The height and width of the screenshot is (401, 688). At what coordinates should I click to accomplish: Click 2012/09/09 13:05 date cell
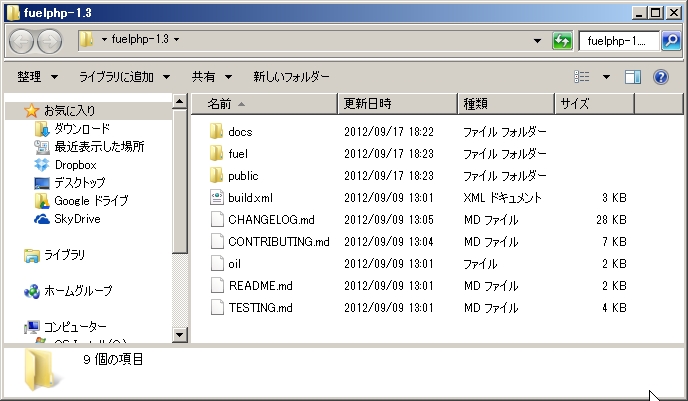389,219
